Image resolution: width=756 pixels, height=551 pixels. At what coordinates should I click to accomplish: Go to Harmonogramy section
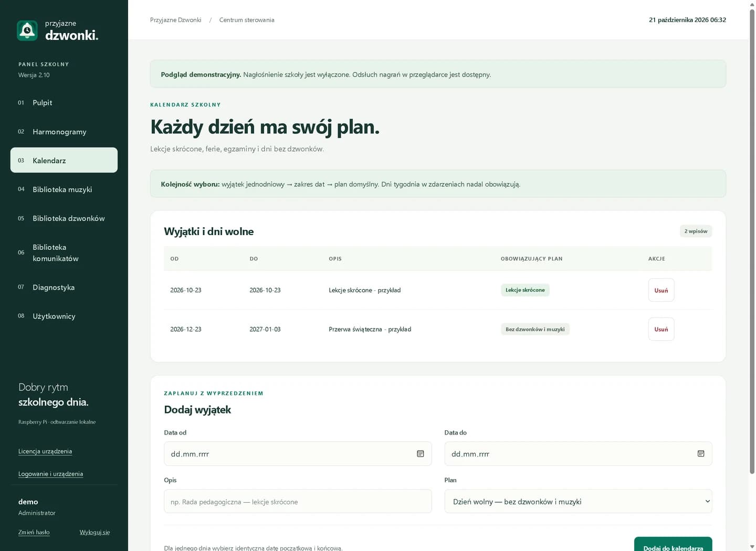(64, 131)
